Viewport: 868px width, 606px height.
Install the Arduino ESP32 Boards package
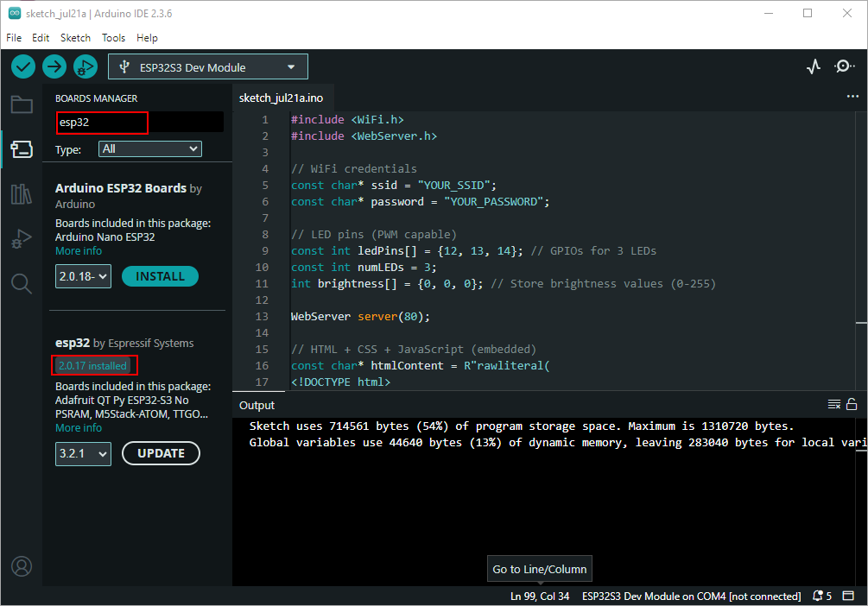(160, 276)
